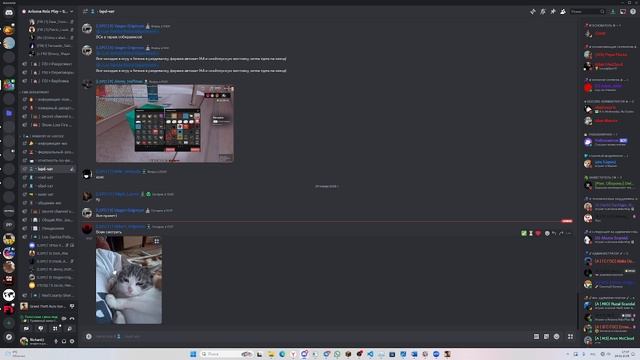Open the Grand Theft Auto activity card
The height and width of the screenshot is (360, 640).
(x=48, y=306)
